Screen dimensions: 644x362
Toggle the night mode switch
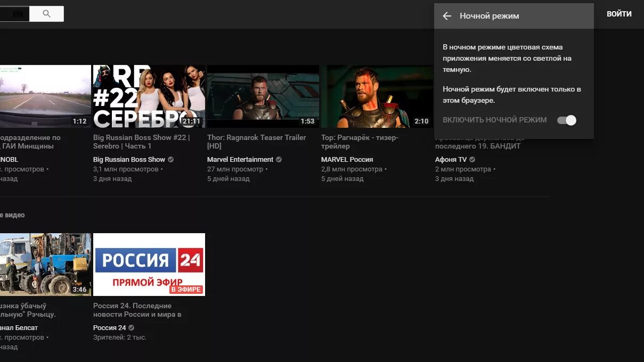coord(567,120)
